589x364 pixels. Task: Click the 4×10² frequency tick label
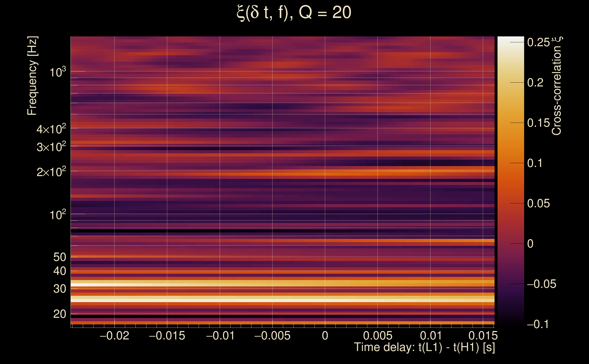click(51, 129)
